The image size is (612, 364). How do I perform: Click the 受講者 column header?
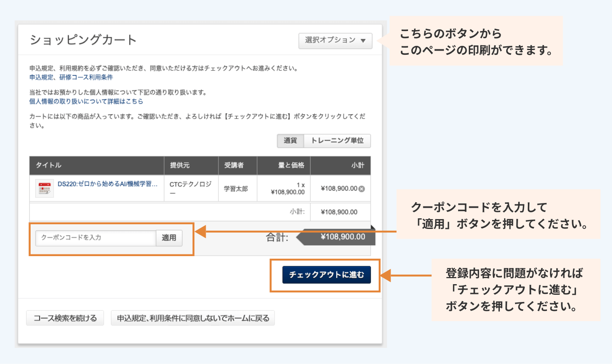[x=234, y=165]
